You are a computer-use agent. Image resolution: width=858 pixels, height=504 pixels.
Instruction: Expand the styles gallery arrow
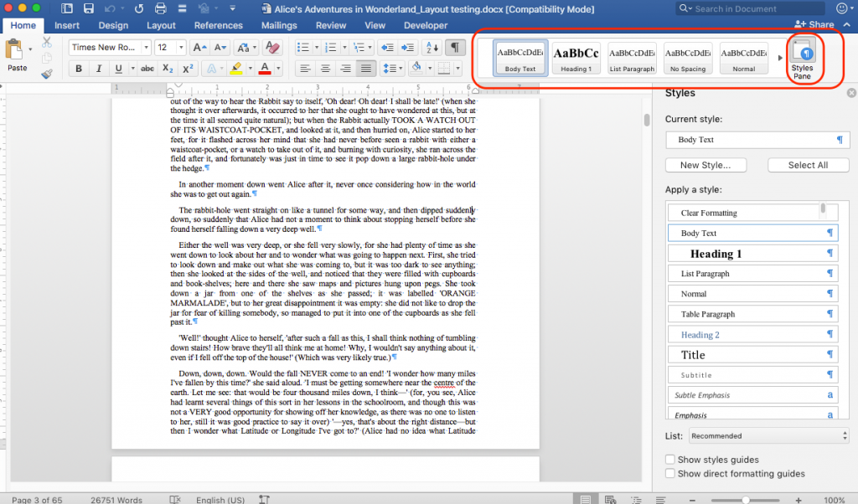coord(780,58)
